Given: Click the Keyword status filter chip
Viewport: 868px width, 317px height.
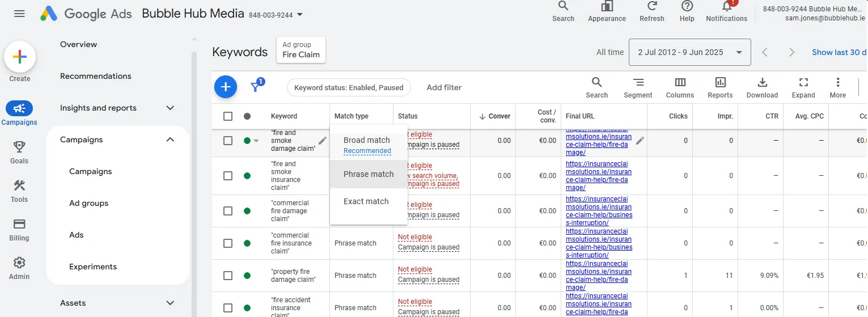Looking at the screenshot, I should click(x=349, y=87).
